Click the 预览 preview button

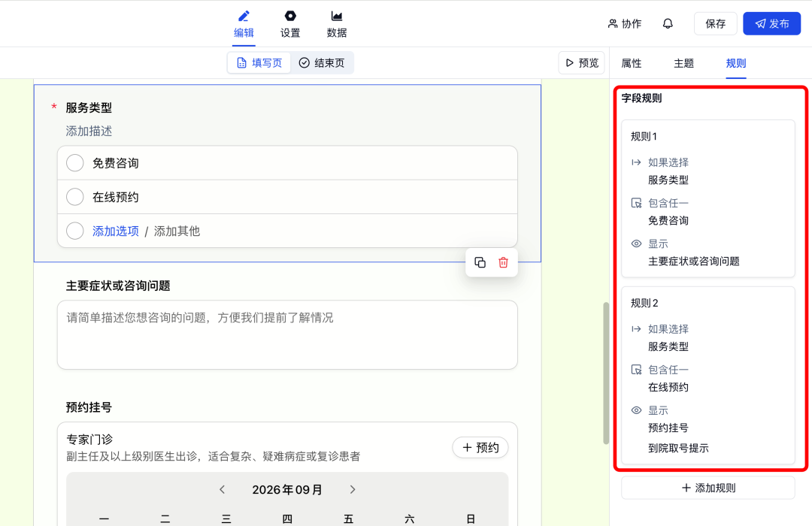(581, 63)
